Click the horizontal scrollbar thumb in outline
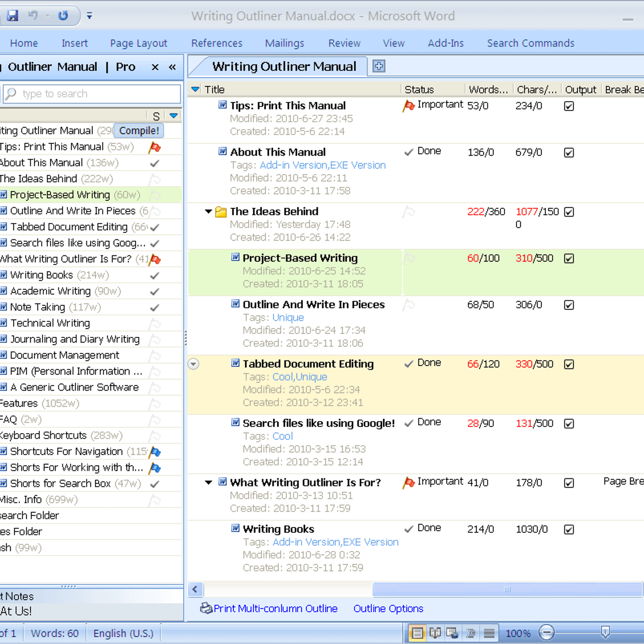The width and height of the screenshot is (644, 644). tap(507, 590)
